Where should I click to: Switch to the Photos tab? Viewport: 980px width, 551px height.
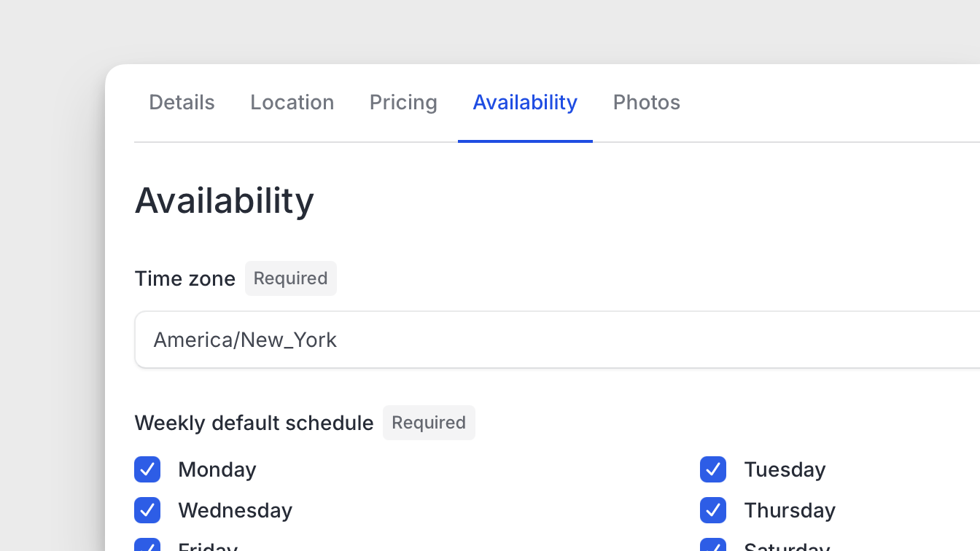click(646, 103)
